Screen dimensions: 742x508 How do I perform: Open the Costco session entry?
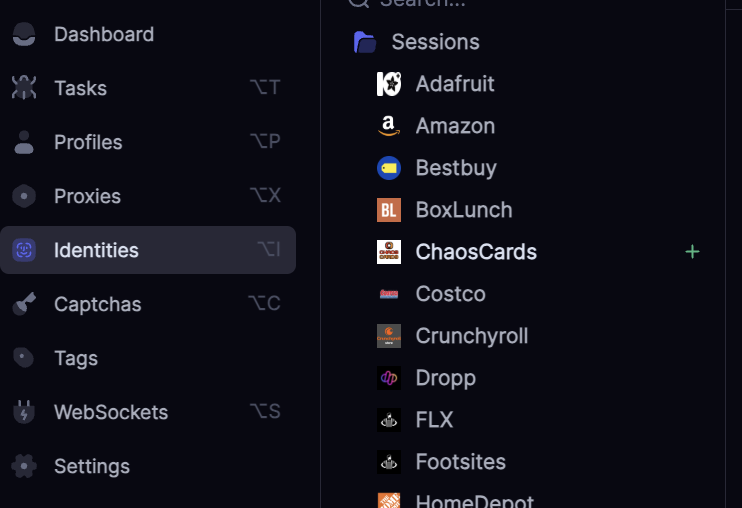(x=450, y=294)
